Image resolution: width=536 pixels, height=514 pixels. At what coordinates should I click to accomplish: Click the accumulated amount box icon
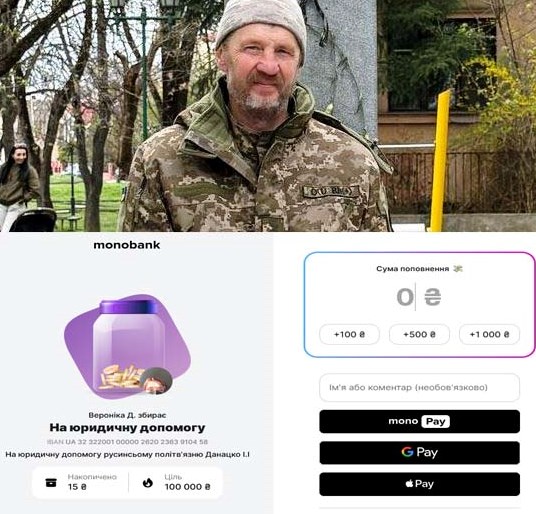tap(51, 483)
